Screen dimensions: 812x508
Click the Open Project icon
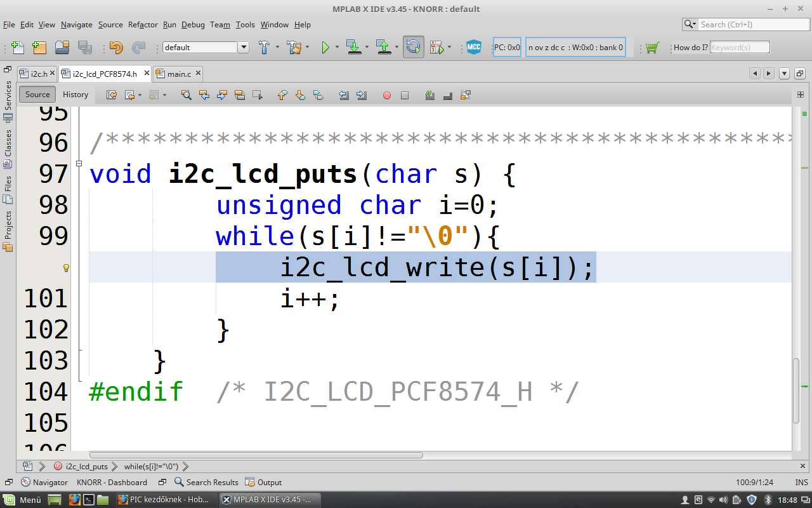coord(62,47)
